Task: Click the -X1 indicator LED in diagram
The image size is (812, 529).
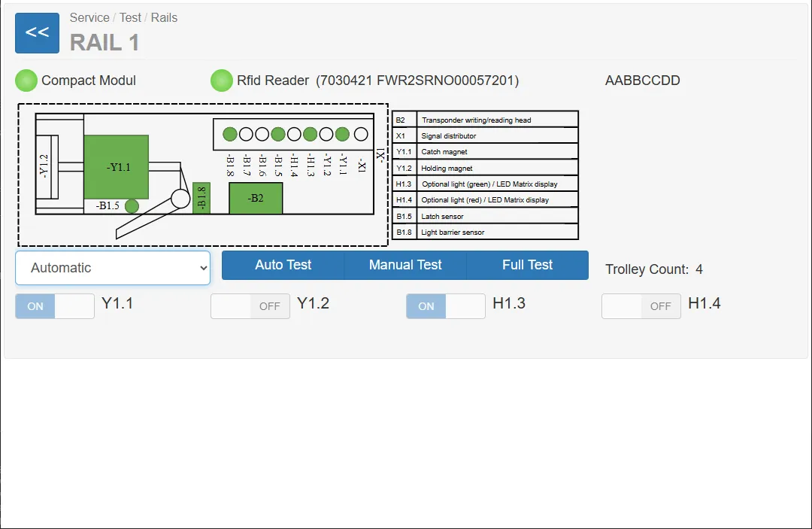Action: click(x=361, y=134)
